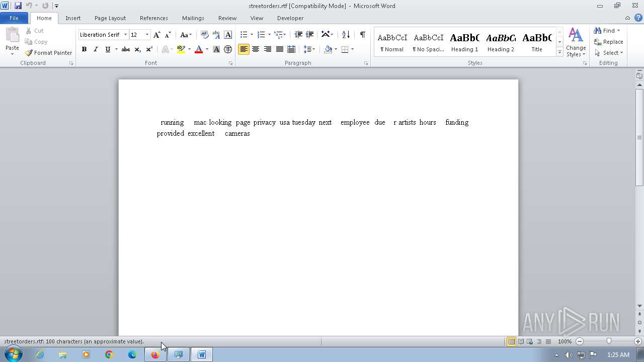This screenshot has height=362, width=644.
Task: Apply the red font color
Action: (x=199, y=49)
